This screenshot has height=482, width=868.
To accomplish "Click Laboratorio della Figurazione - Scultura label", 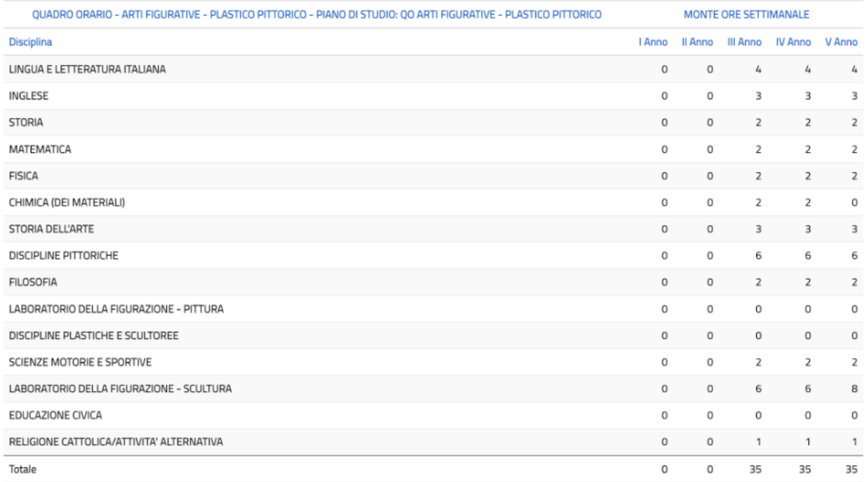I will 120,389.
